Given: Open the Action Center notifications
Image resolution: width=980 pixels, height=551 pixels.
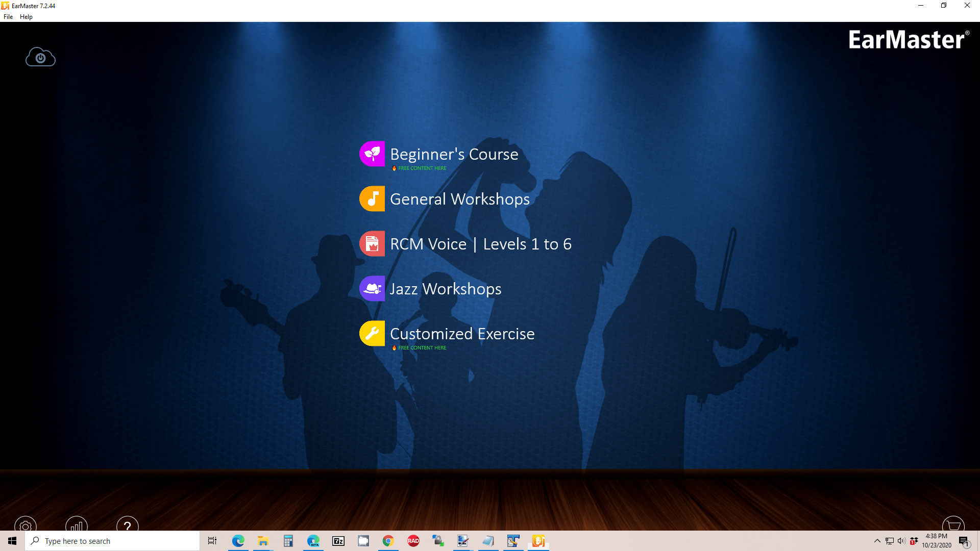Looking at the screenshot, I should [x=964, y=541].
